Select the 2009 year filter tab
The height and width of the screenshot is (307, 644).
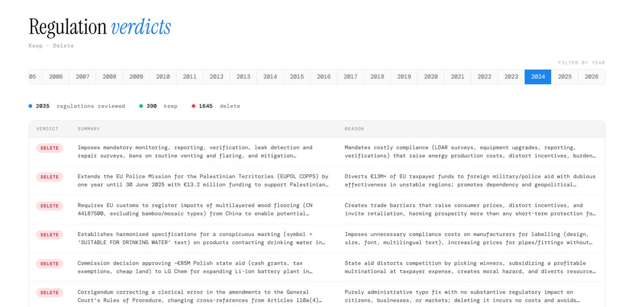click(x=136, y=77)
